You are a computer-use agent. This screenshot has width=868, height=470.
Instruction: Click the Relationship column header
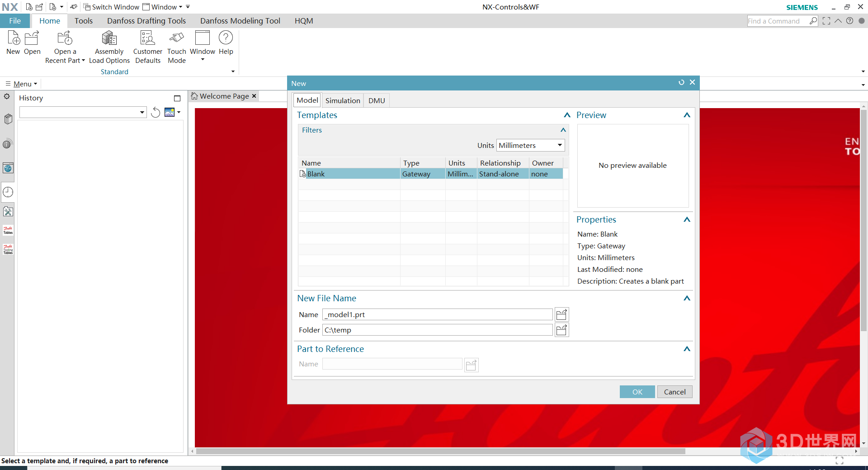[x=503, y=163]
